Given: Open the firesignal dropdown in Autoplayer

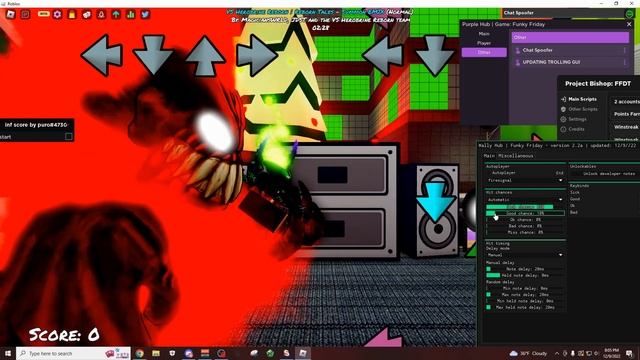Looking at the screenshot, I should pyautogui.click(x=525, y=180).
